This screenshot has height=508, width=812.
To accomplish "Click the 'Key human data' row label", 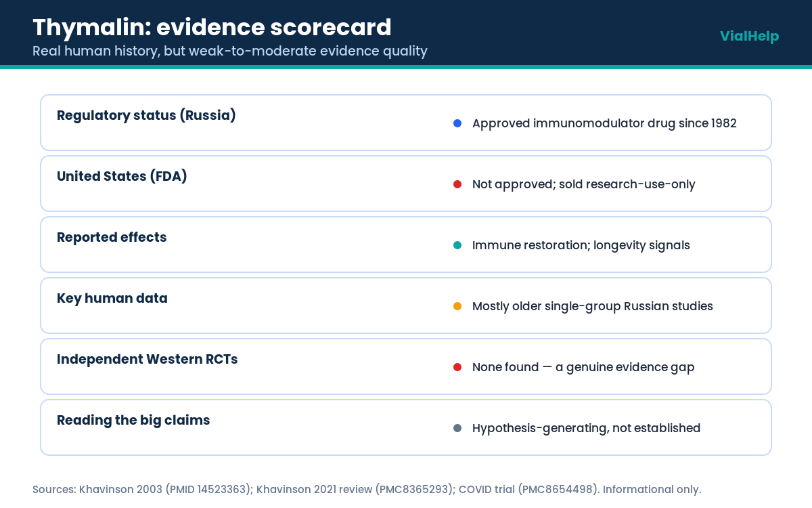I will pos(112,298).
